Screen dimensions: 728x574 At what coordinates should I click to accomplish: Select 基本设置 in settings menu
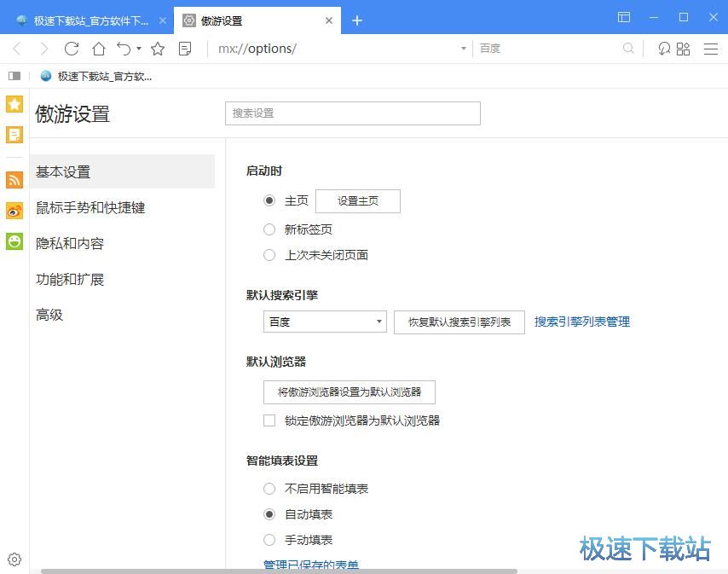pos(122,171)
